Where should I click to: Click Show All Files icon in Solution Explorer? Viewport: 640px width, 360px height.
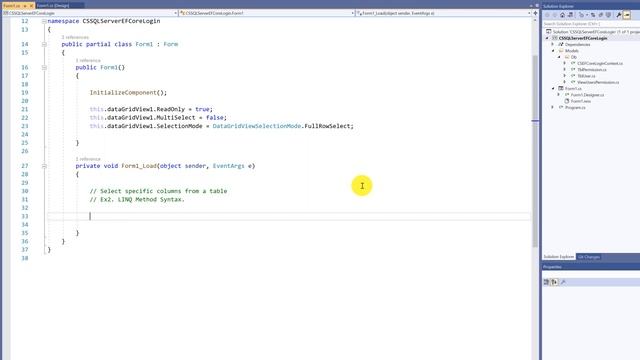(609, 15)
